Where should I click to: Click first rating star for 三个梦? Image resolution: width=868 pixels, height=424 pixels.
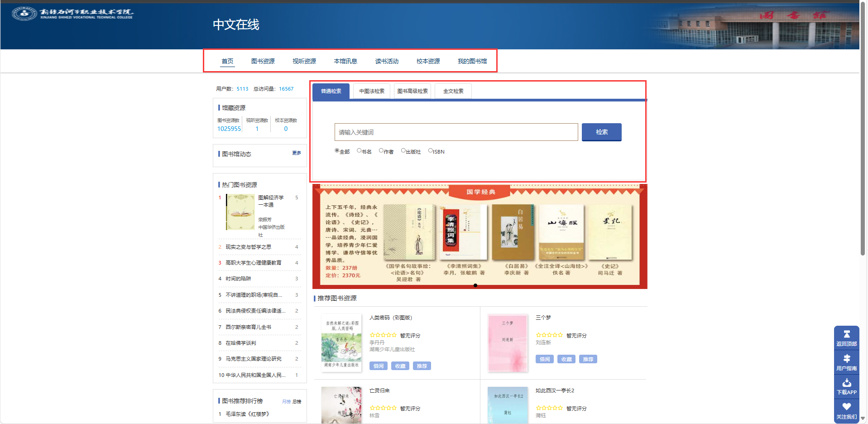(538, 335)
